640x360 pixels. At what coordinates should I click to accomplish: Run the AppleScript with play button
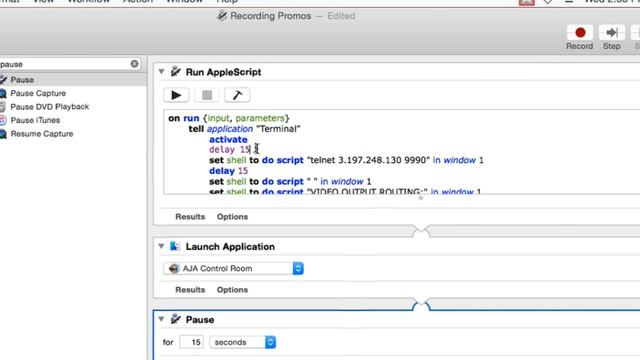tap(176, 95)
